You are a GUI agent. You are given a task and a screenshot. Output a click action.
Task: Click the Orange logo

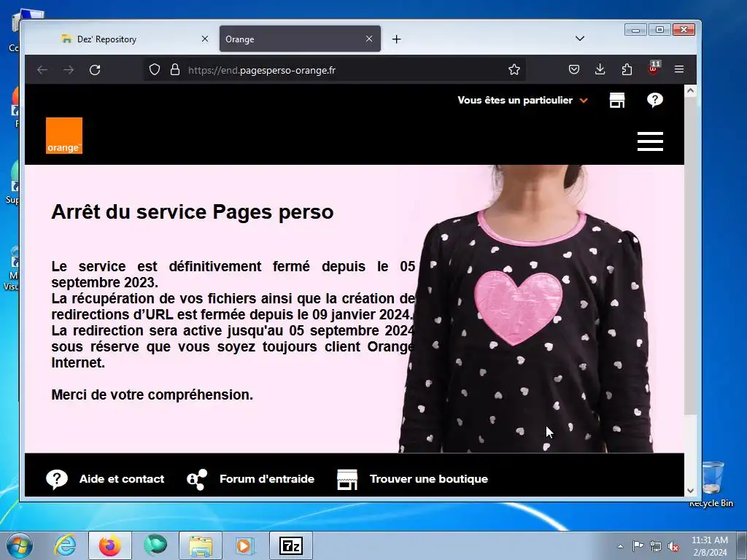click(x=64, y=136)
